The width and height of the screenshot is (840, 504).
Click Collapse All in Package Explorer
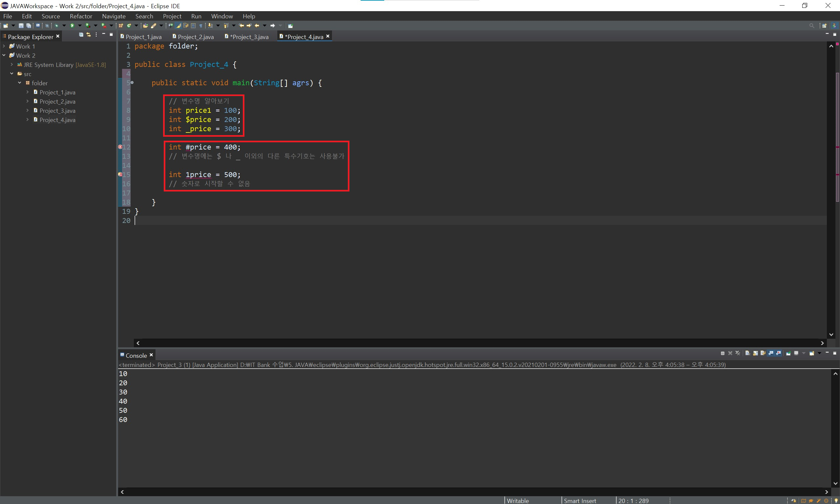click(81, 35)
